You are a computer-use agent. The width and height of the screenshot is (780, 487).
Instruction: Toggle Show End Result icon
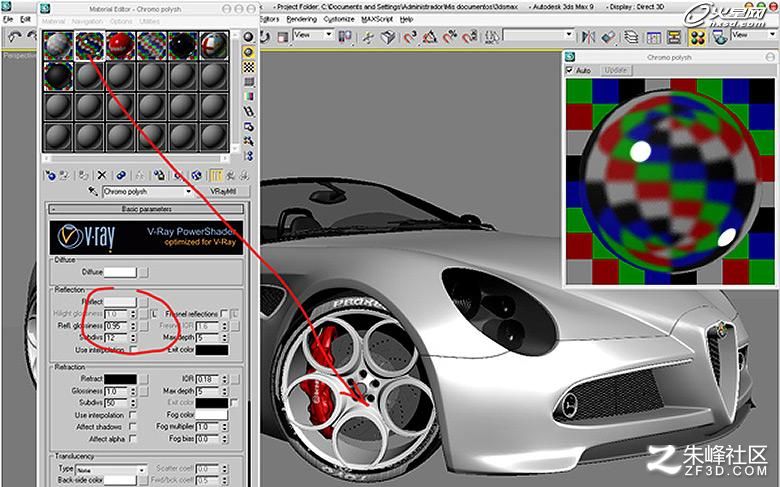click(215, 175)
